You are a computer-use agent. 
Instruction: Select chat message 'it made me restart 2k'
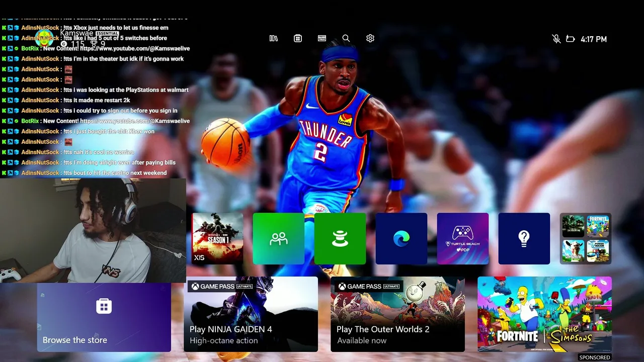(97, 100)
